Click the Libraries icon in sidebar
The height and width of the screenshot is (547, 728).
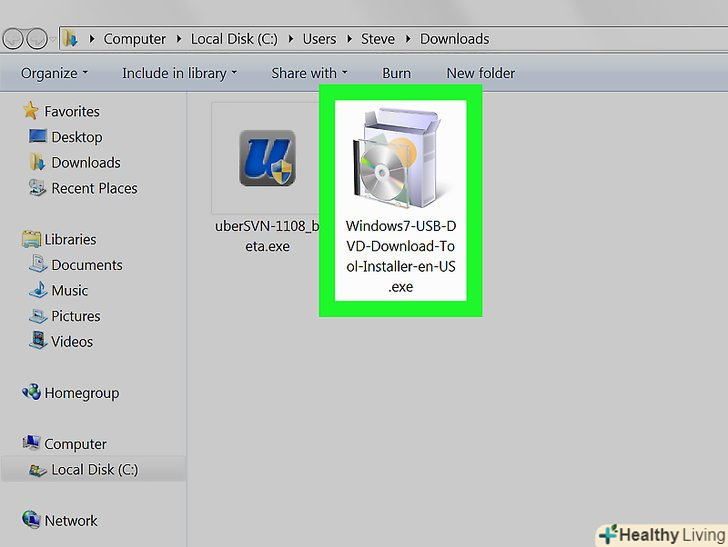coord(31,239)
